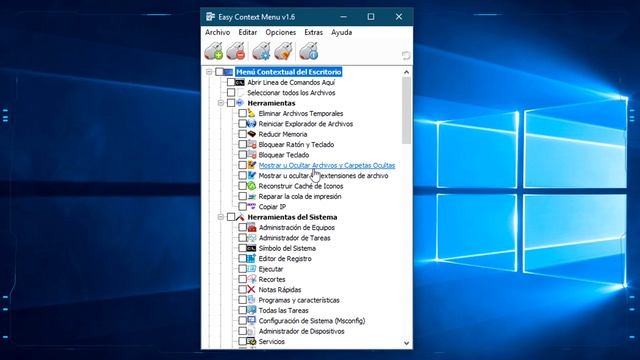The height and width of the screenshot is (360, 640).
Task: Click the undo arrow icon at toolbar right
Action: [x=406, y=55]
